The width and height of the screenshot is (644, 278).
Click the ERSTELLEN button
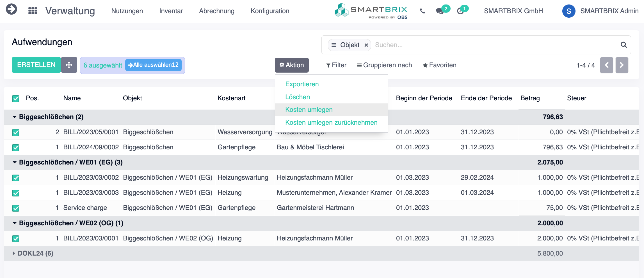tap(36, 65)
